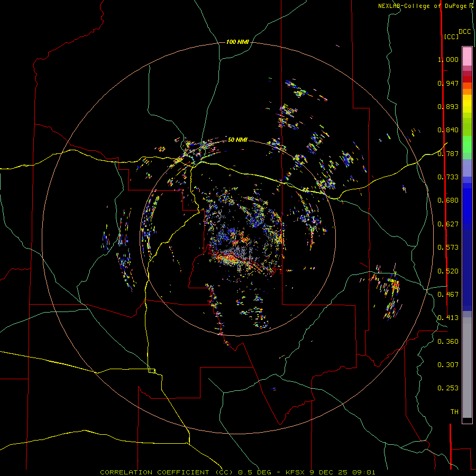Select the 0.360 legend value
Image resolution: width=476 pixels, height=476 pixels.
448,342
